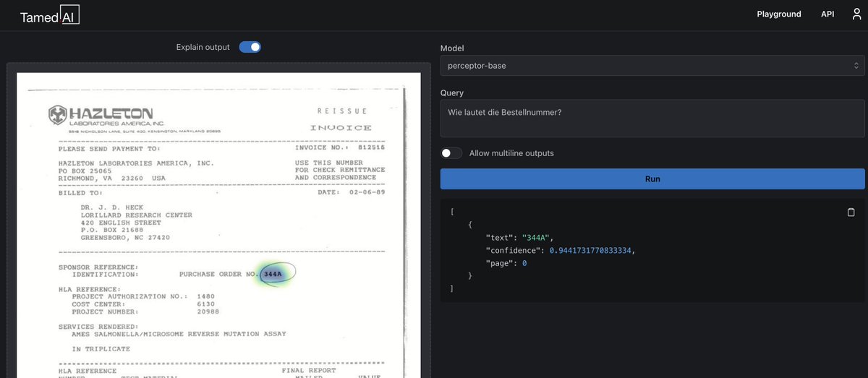Click the COST CENTER: 6130 line
This screenshot has height=378, width=868.
click(x=143, y=304)
